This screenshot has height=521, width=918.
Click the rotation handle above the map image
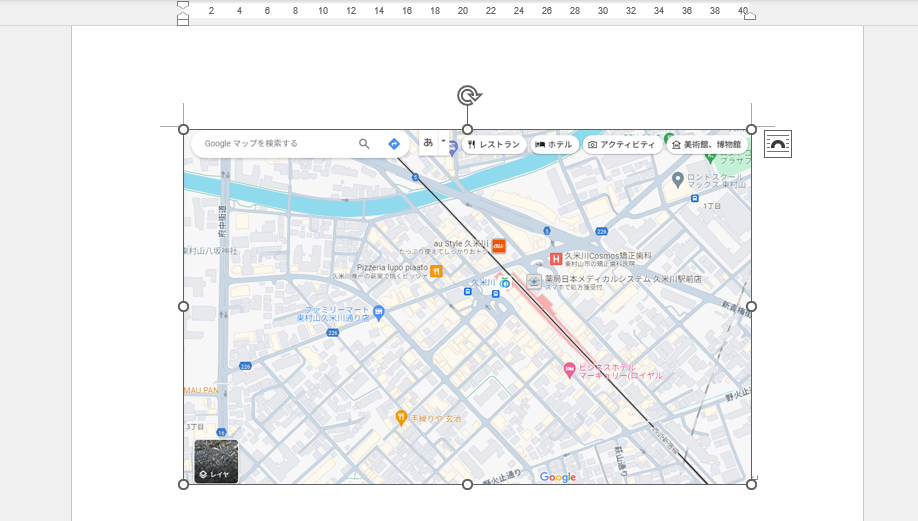tap(468, 95)
